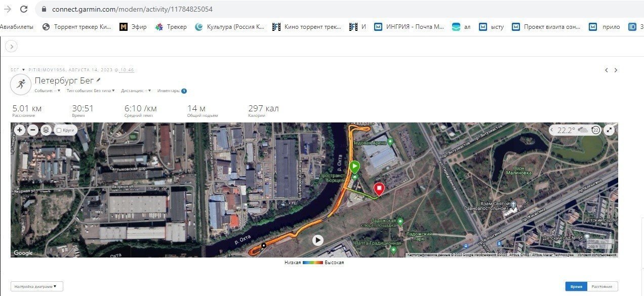Click the 14 м total ascent value
The width and height of the screenshot is (644, 296).
point(196,108)
